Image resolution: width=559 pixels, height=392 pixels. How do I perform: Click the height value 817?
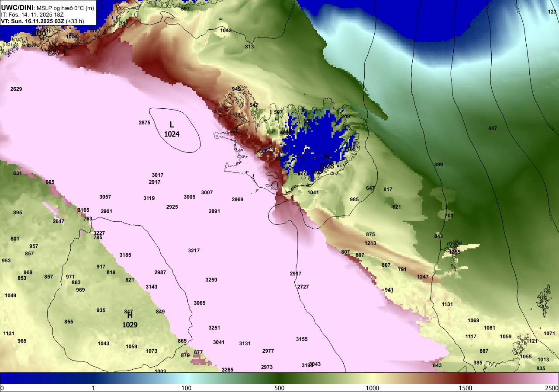click(388, 189)
